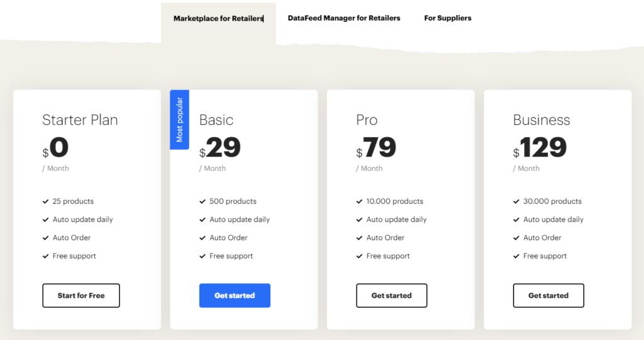Image resolution: width=644 pixels, height=340 pixels.
Task: Click Auto update daily checkmark in Pro
Action: coord(359,220)
